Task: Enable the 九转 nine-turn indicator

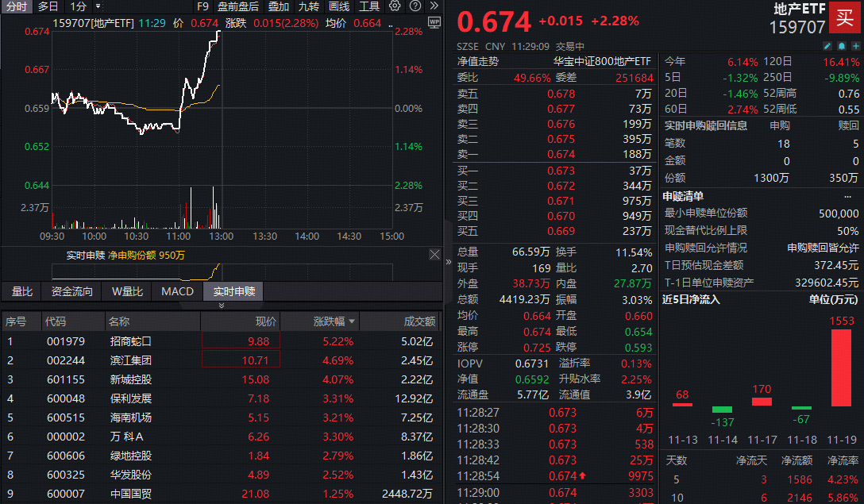Action: pos(307,6)
